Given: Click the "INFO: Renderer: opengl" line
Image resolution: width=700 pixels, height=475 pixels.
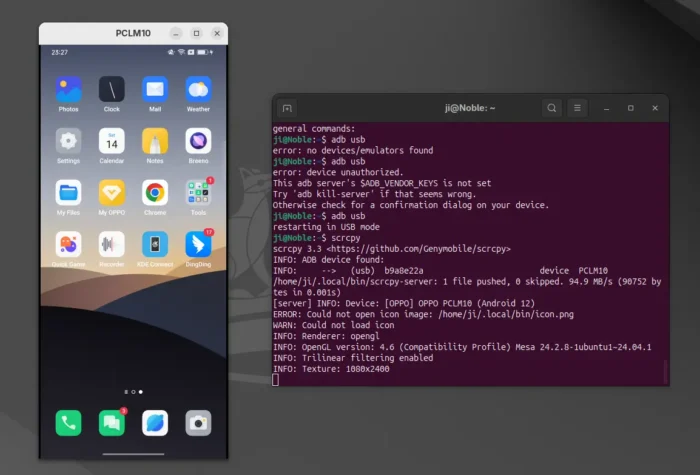Looking at the screenshot, I should [x=326, y=336].
